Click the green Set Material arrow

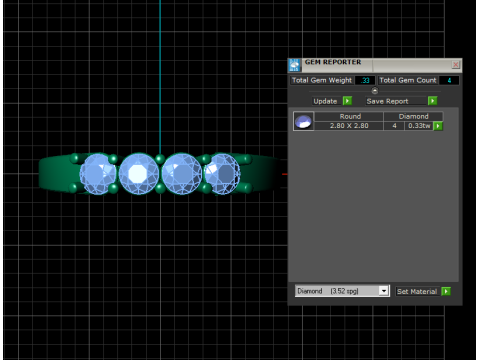tap(446, 291)
